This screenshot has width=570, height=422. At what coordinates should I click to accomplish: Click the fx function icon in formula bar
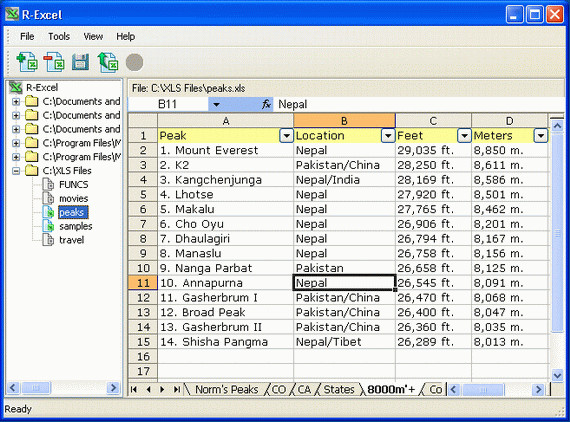pos(266,104)
